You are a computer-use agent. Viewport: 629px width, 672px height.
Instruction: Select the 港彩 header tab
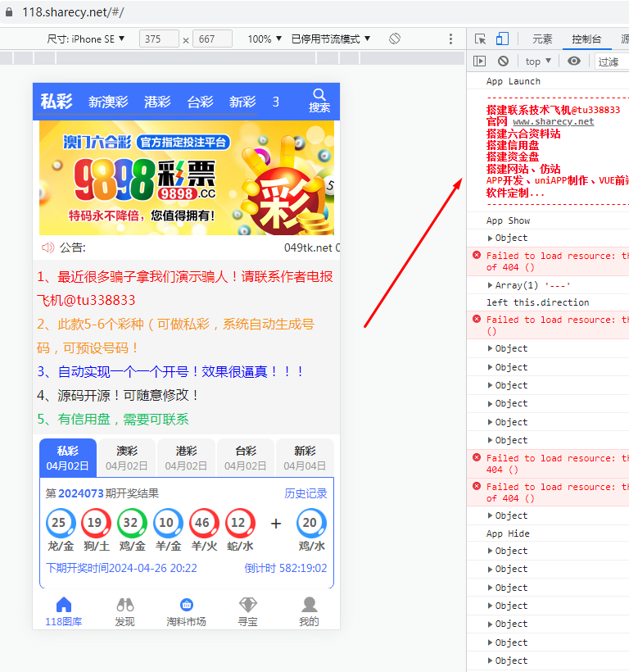pos(157,102)
